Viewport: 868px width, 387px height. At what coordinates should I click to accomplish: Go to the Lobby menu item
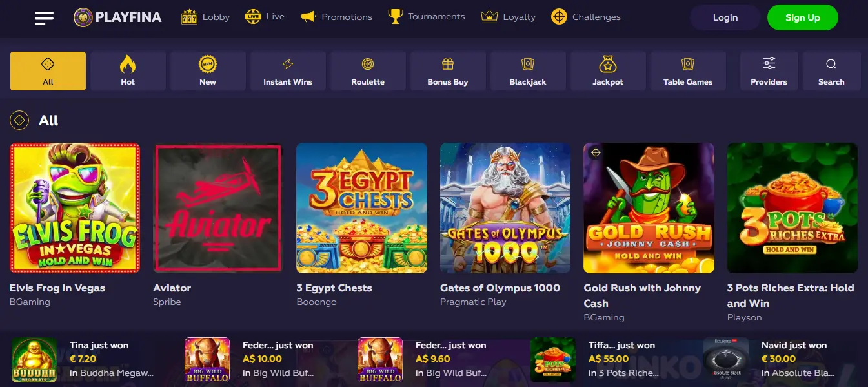click(x=206, y=17)
